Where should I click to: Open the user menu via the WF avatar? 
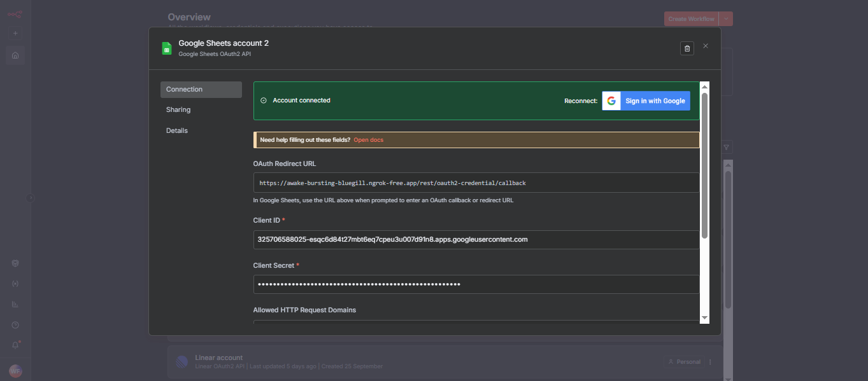coord(15,370)
